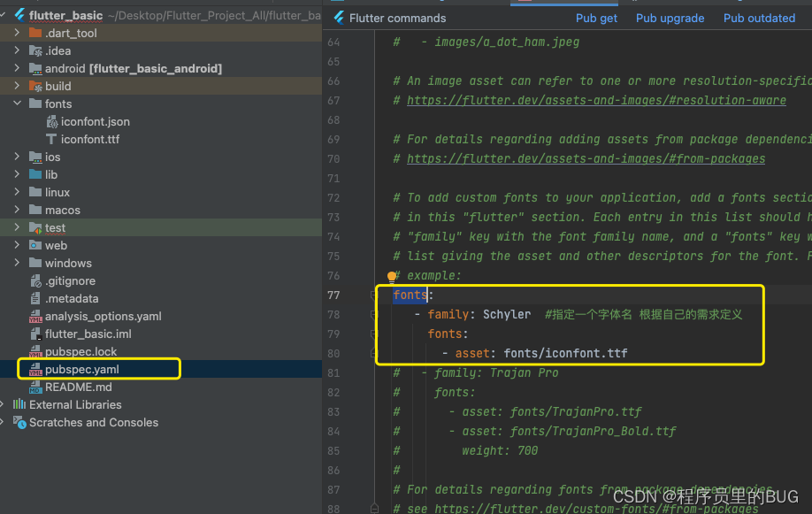Expand the macos folder

click(17, 210)
